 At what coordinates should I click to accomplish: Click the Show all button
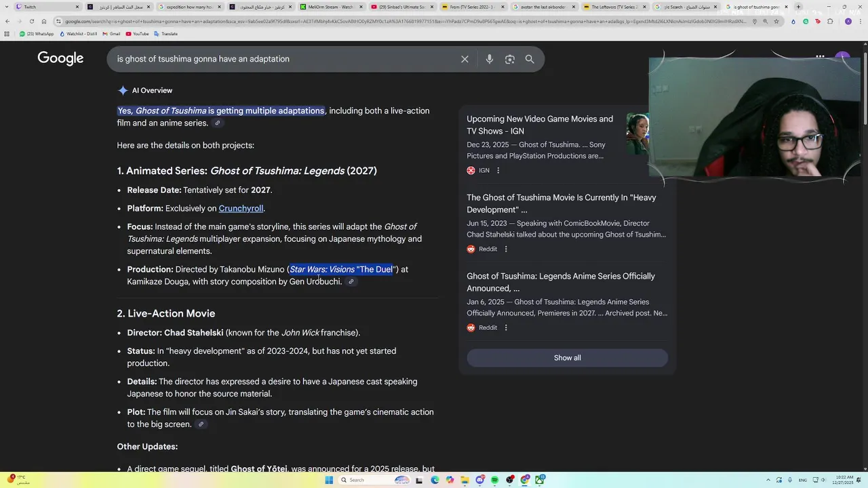[567, 358]
